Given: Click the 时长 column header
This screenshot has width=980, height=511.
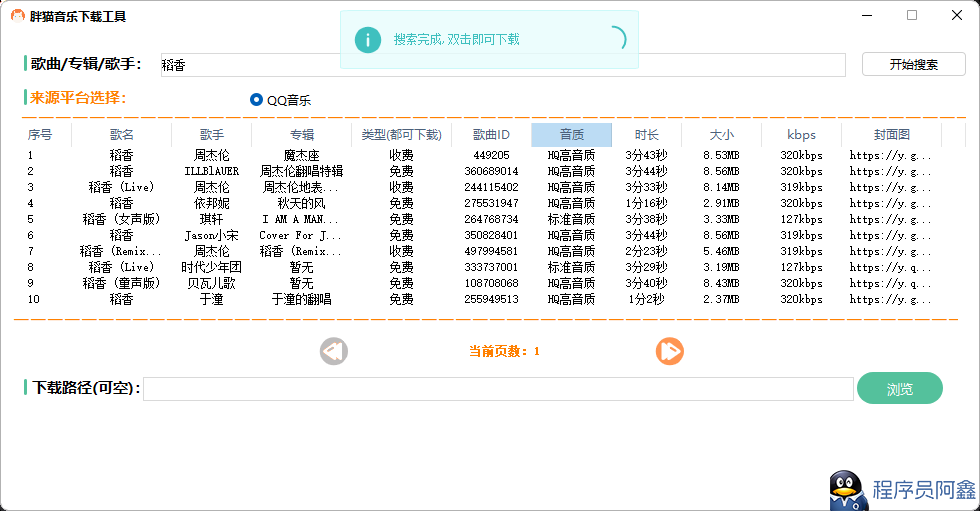Looking at the screenshot, I should point(647,135).
